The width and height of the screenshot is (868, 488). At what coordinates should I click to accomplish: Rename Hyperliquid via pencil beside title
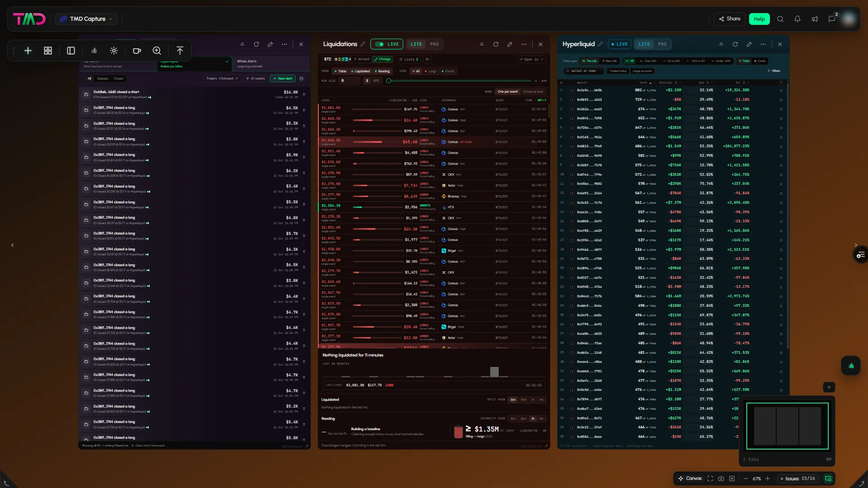pyautogui.click(x=600, y=44)
